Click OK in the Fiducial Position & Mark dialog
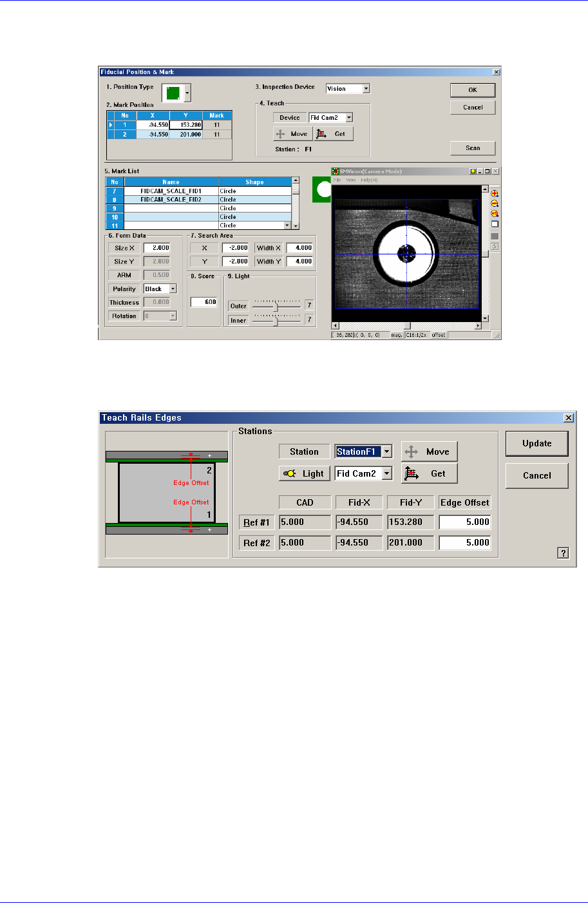The height and width of the screenshot is (903, 588). pos(473,90)
